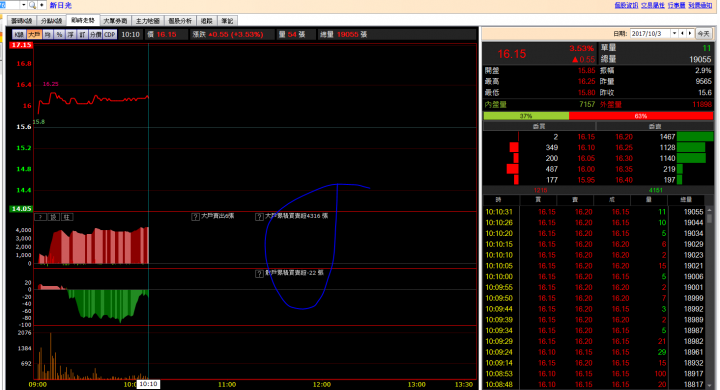
Task: Click the 總量 19055 張 header readout
Action: pos(343,34)
